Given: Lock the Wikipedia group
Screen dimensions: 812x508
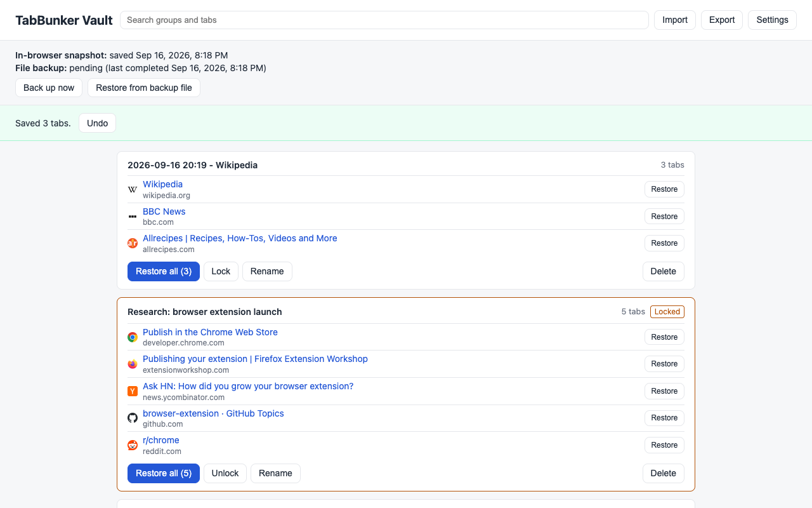Looking at the screenshot, I should pos(221,271).
